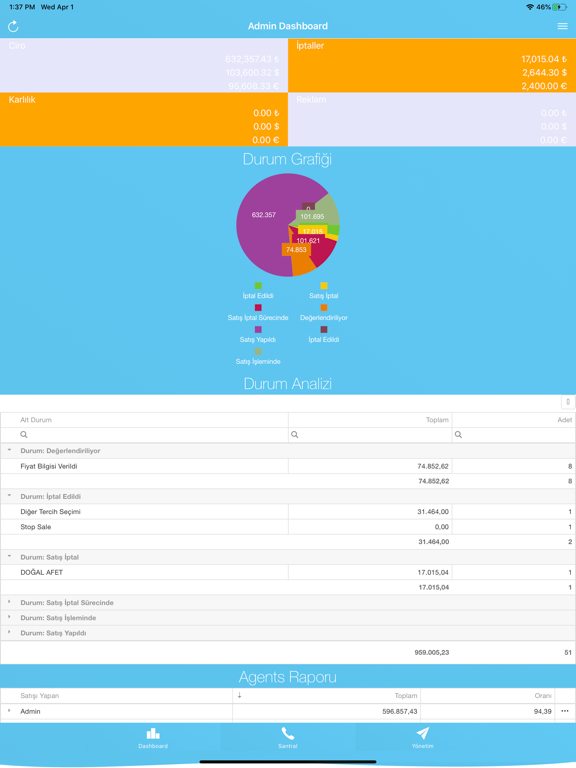The image size is (576, 768).
Task: Toggle Satış İptal Sürecinde legend swatch
Action: click(x=258, y=308)
